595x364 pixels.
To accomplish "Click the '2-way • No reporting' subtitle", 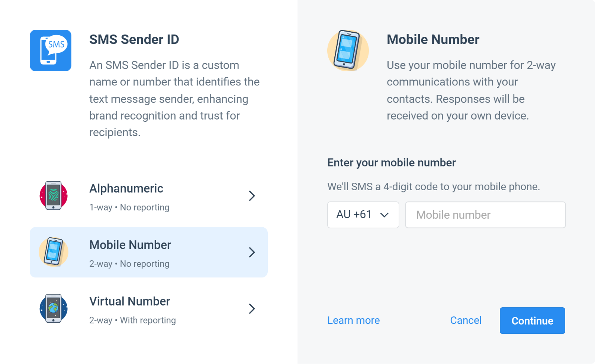I will coord(129,264).
